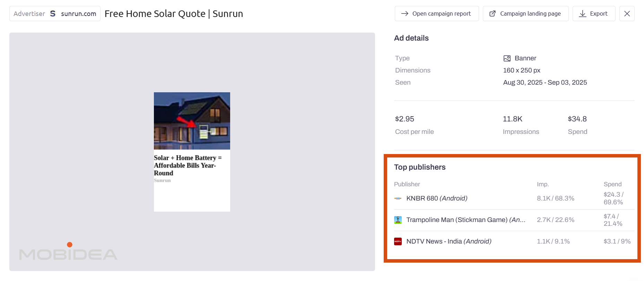This screenshot has height=281, width=644.
Task: Click the ad headline Solar + Home Battery
Action: pos(188,165)
